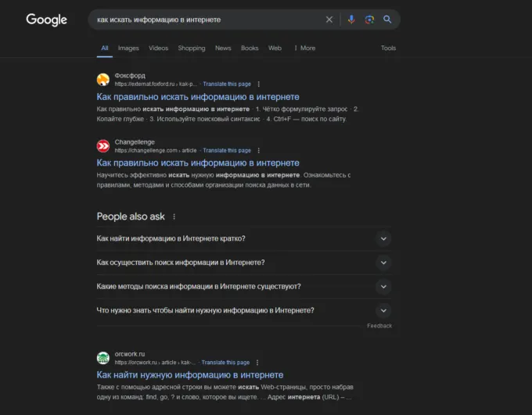Expand "Что нужно знать чтобы найти" question

coord(383,310)
